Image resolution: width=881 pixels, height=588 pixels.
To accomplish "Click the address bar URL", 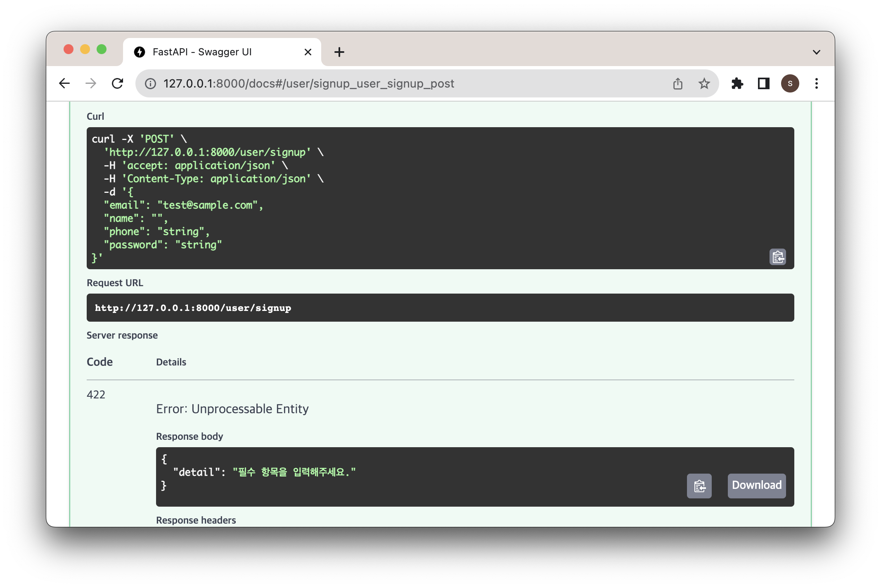I will point(308,84).
